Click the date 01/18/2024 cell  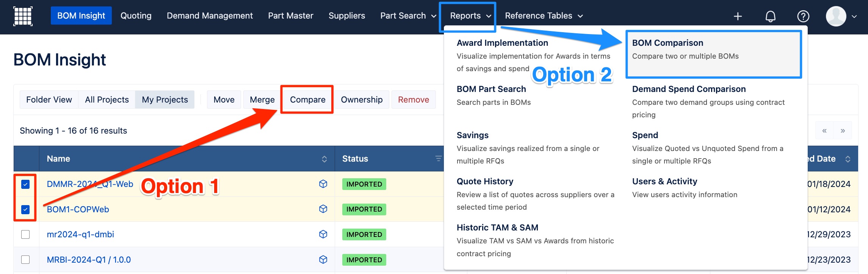click(829, 184)
